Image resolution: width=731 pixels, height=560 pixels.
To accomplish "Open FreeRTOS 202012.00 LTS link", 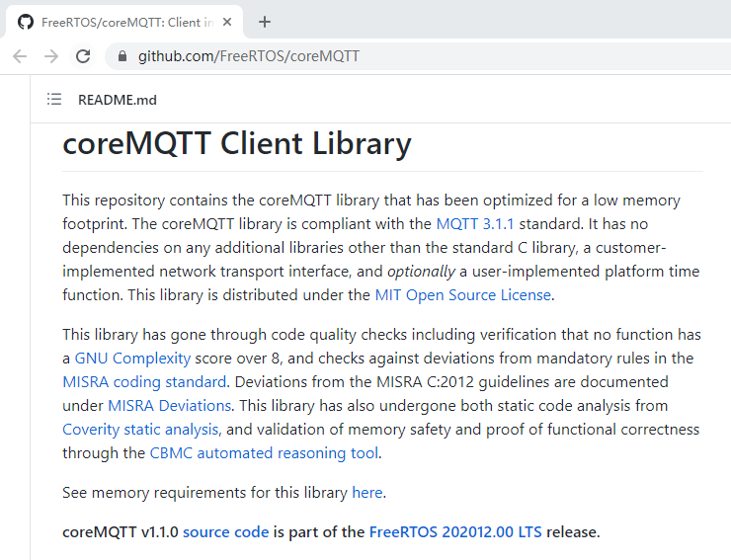I will pyautogui.click(x=455, y=531).
